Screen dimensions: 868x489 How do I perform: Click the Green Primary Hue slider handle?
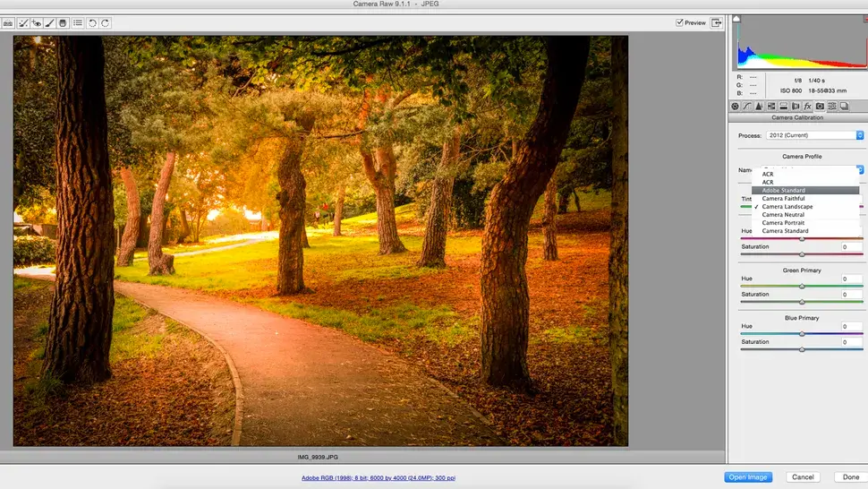pos(802,287)
